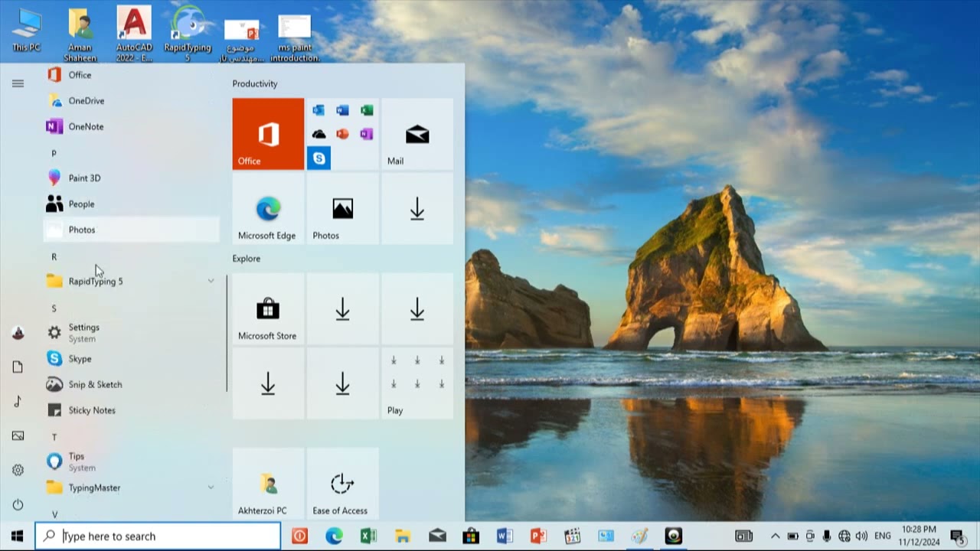Open the Mail icon on the taskbar
Image resolution: width=980 pixels, height=551 pixels.
pyautogui.click(x=437, y=536)
